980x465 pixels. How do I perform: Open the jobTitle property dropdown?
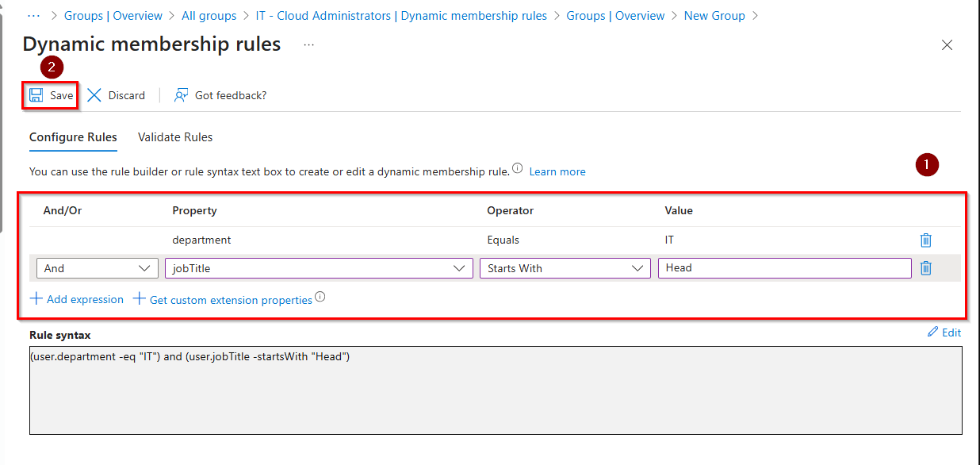tap(319, 268)
